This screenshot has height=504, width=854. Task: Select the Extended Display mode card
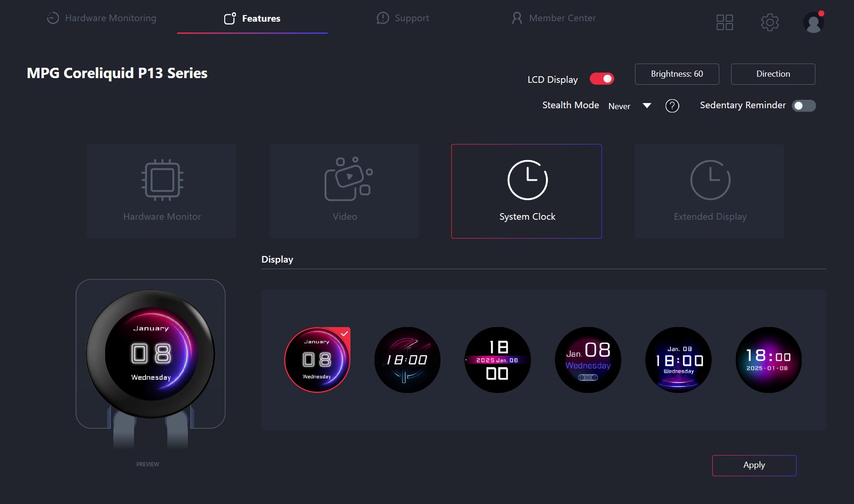[x=709, y=191]
